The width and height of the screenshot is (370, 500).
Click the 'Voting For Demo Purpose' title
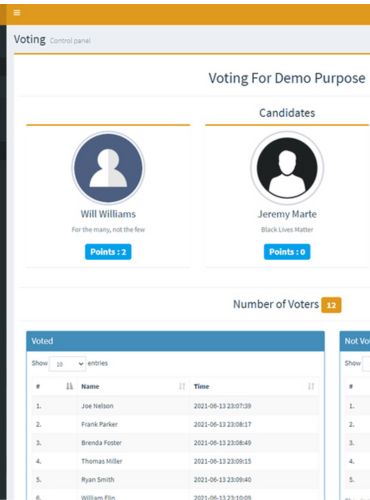(x=287, y=78)
